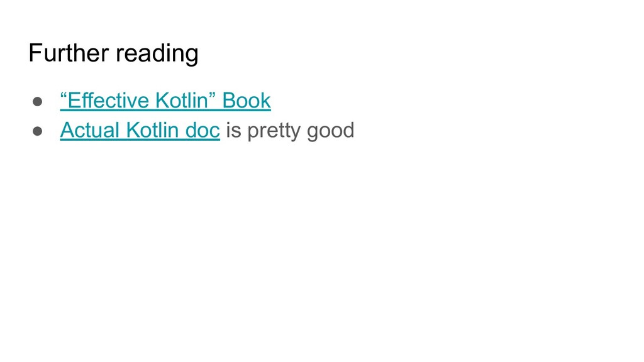
Task: Open the "Effective Kotlin" Book link
Action: click(x=165, y=101)
